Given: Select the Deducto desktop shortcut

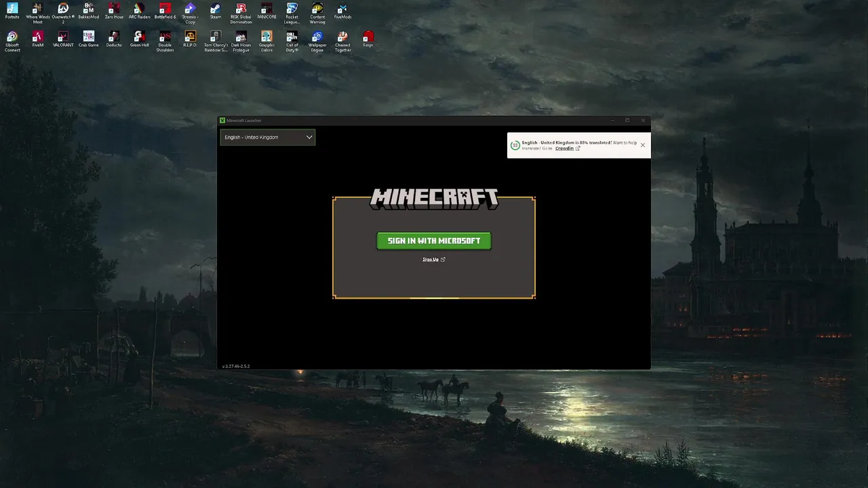Looking at the screenshot, I should coord(114,39).
